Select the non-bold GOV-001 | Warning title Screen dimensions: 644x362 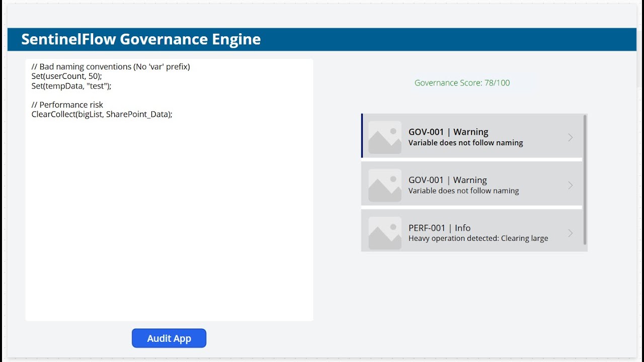(x=447, y=180)
